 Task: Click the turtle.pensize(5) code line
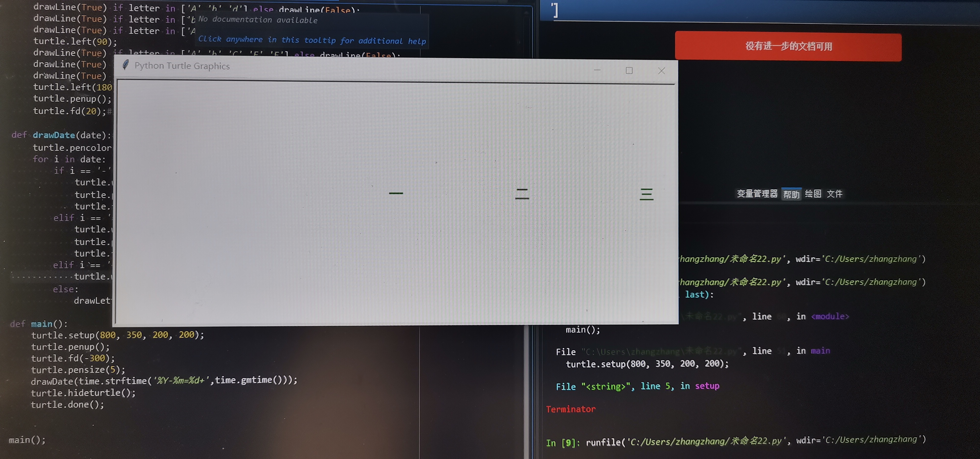pyautogui.click(x=78, y=370)
